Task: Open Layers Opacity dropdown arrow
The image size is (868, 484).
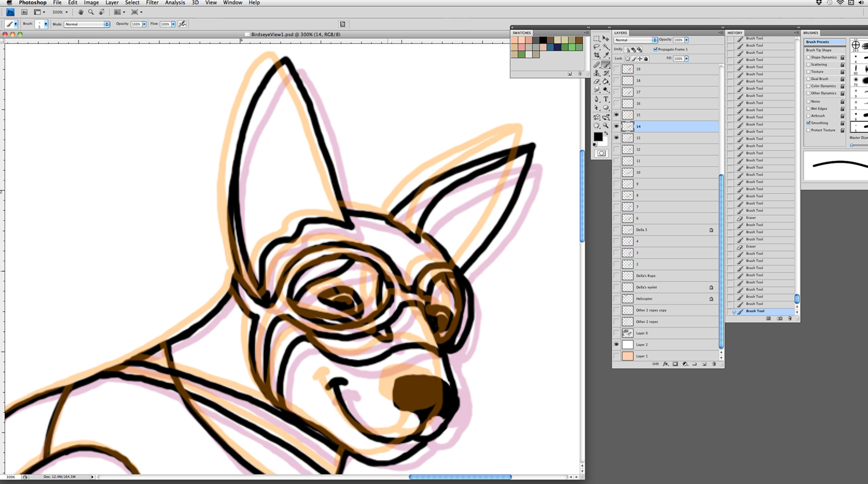Action: click(686, 40)
